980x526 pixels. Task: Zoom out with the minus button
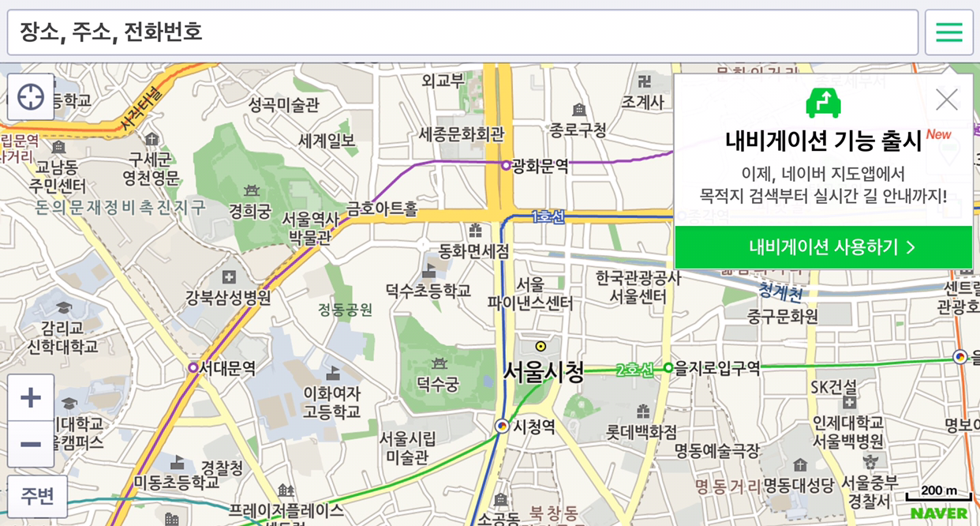click(31, 444)
